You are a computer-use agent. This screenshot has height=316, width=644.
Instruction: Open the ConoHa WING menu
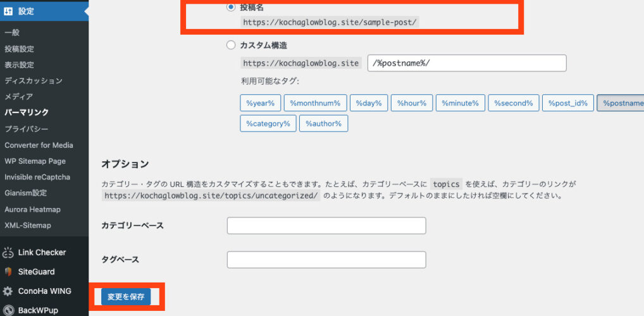pyautogui.click(x=45, y=291)
